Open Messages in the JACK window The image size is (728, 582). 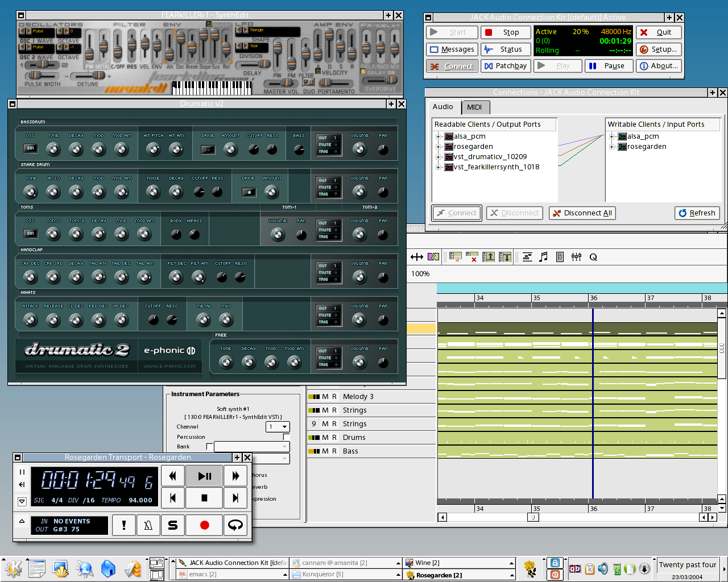tap(452, 49)
